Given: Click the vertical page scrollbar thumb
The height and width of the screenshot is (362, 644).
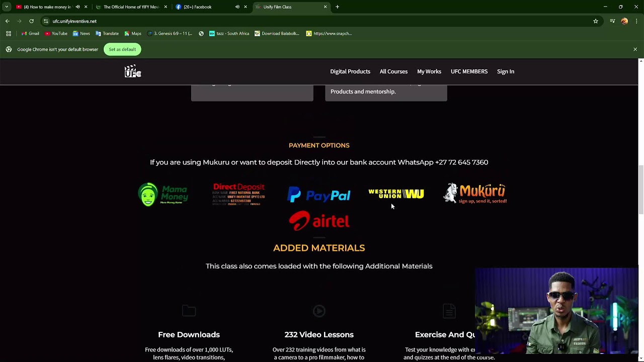Looking at the screenshot, I should (640, 190).
